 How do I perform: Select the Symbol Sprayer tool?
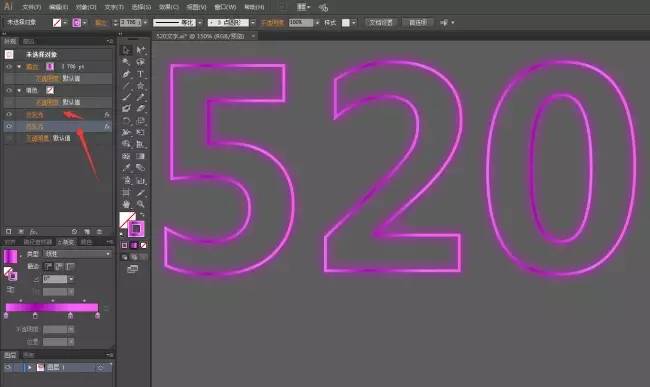pyautogui.click(x=126, y=181)
